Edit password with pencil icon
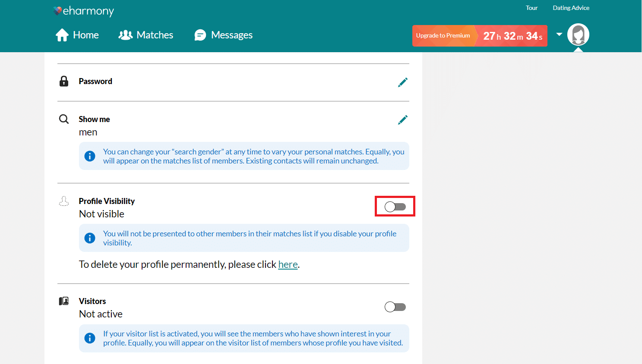 [403, 82]
